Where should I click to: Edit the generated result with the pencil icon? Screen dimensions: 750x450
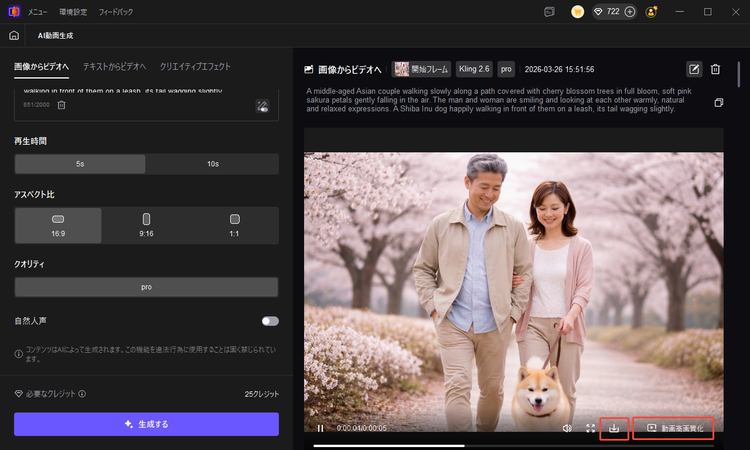[x=694, y=69]
